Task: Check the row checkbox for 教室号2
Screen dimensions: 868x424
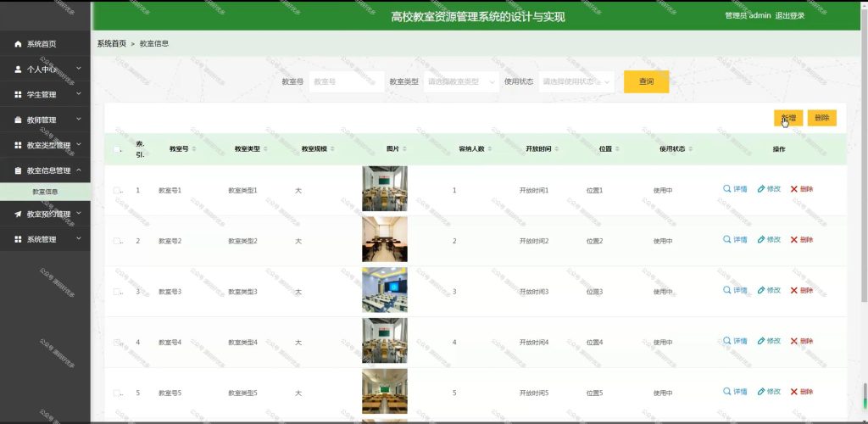Action: (117, 241)
